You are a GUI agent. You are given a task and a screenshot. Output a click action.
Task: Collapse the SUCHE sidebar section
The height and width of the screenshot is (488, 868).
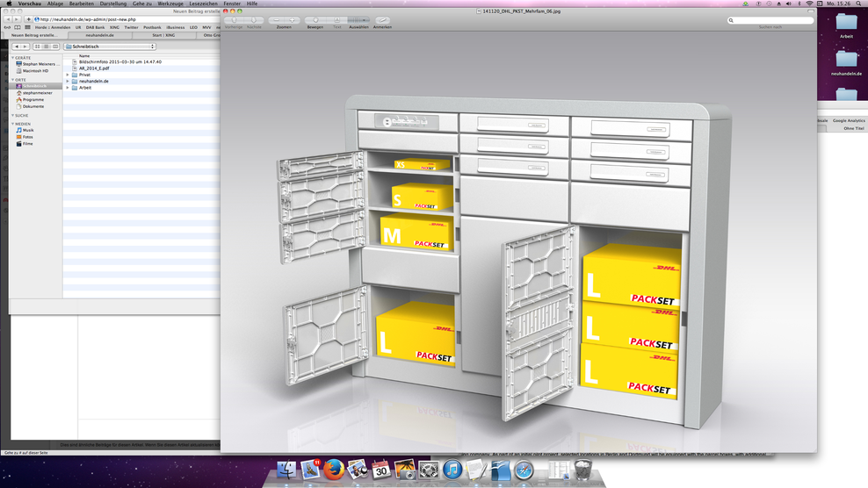pos(12,116)
